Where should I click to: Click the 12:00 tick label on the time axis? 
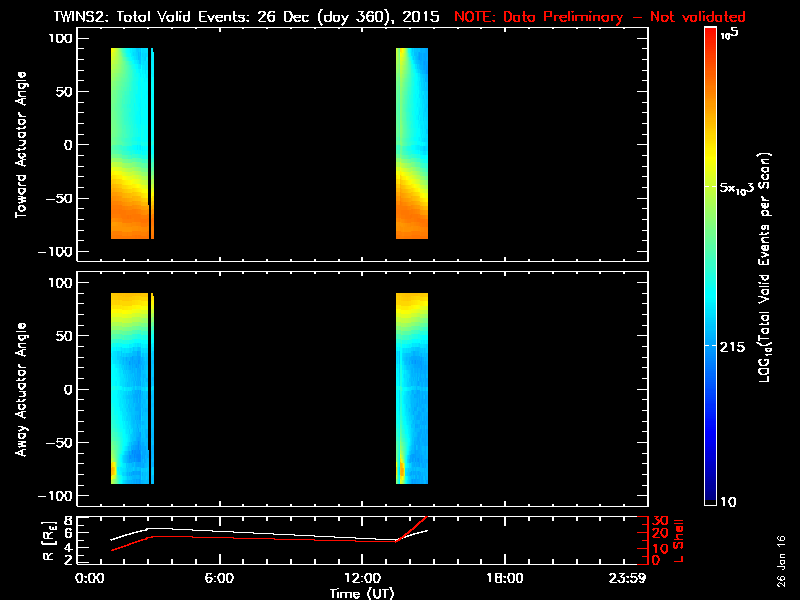pyautogui.click(x=361, y=579)
